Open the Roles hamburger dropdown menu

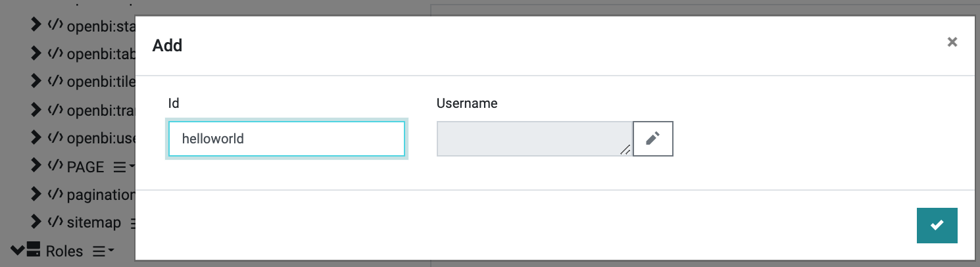[103, 251]
